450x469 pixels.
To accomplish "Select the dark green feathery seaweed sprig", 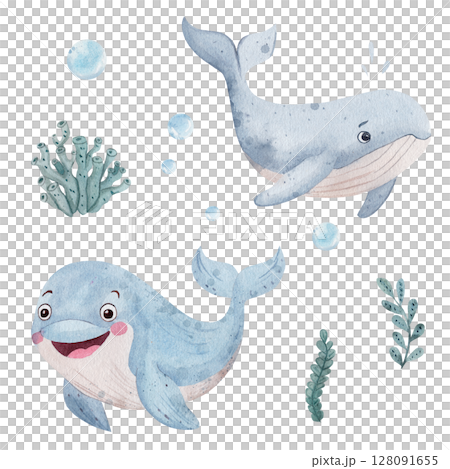I will [x=320, y=376].
